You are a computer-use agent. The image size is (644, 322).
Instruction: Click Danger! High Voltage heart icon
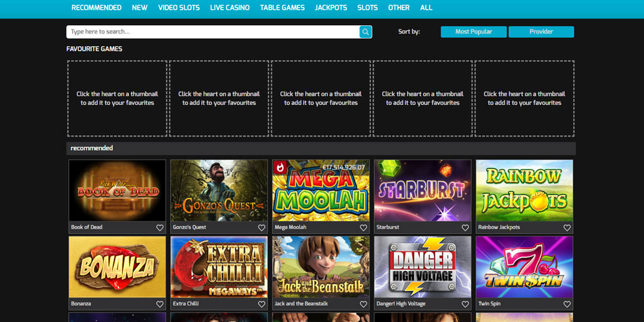pos(465,304)
